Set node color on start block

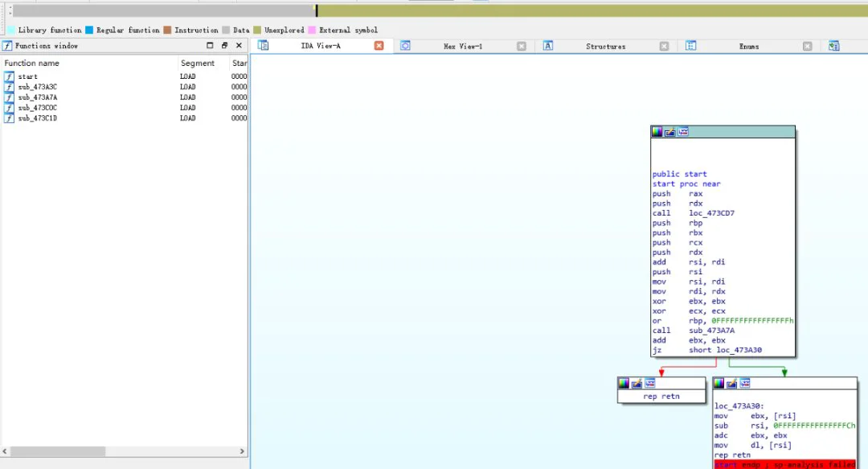(x=657, y=132)
